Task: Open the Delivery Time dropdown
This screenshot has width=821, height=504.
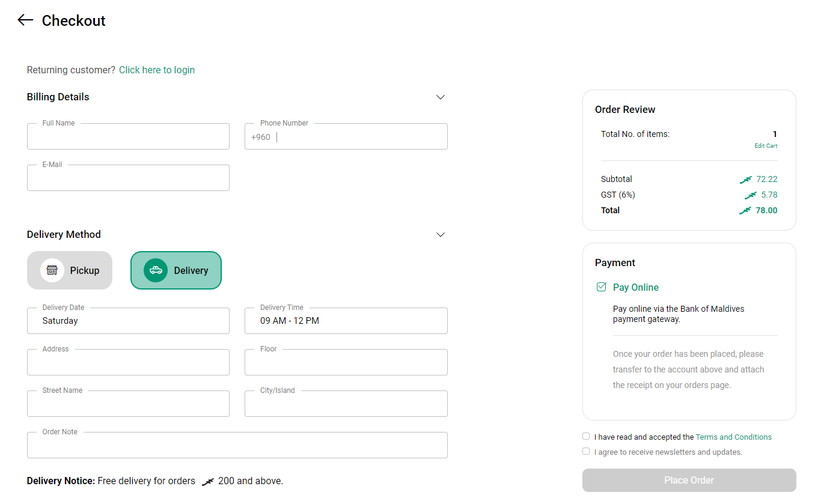Action: point(346,321)
